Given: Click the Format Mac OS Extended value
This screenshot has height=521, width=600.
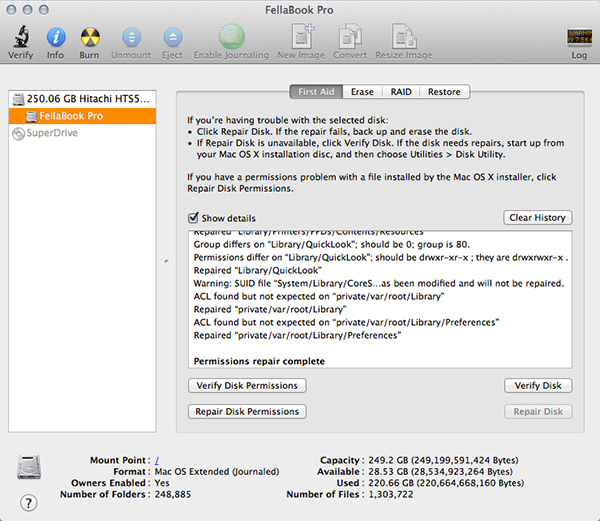Looking at the screenshot, I should point(217,472).
